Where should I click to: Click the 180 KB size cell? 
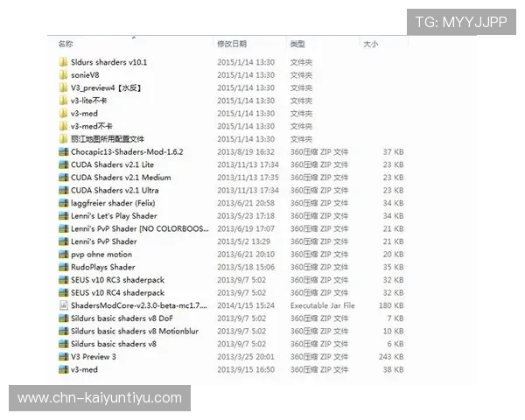[391, 305]
